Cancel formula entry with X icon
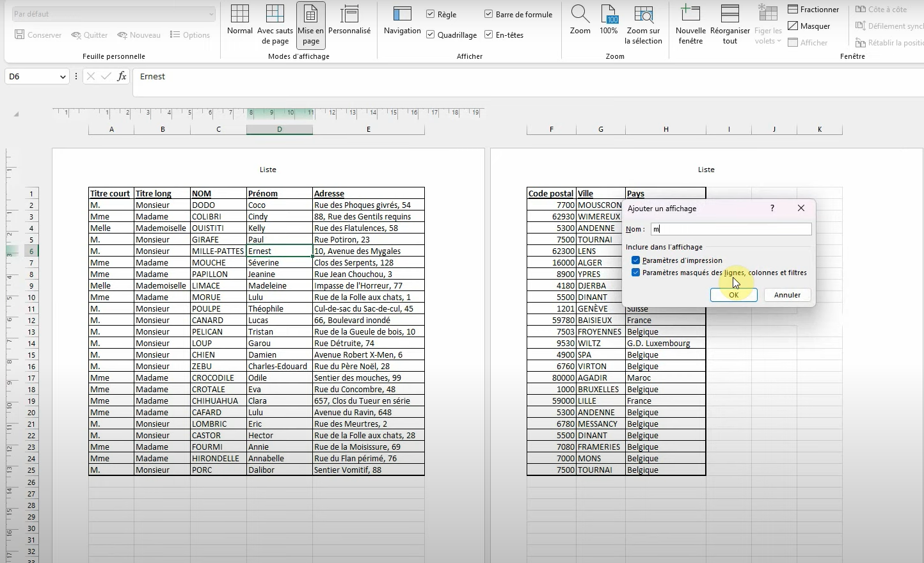The image size is (924, 563). (90, 77)
